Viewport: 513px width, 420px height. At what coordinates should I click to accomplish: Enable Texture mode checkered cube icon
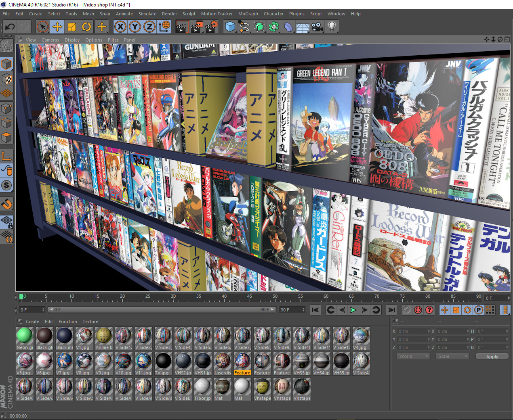coord(7,79)
